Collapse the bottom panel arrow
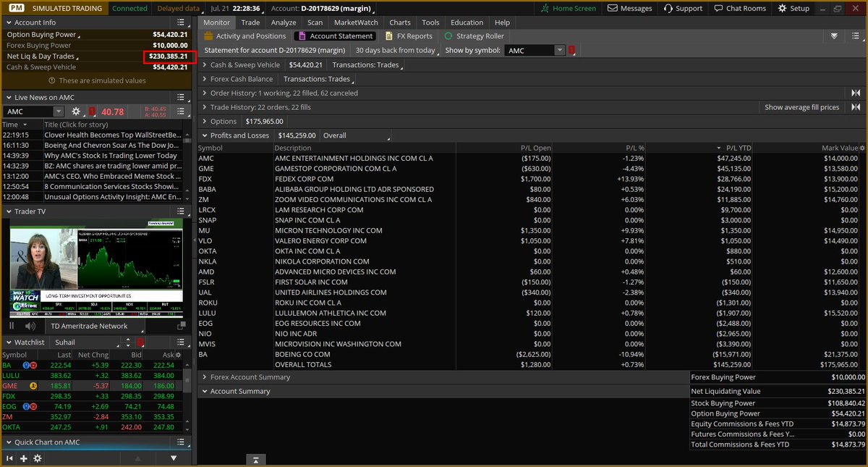 pos(256,460)
